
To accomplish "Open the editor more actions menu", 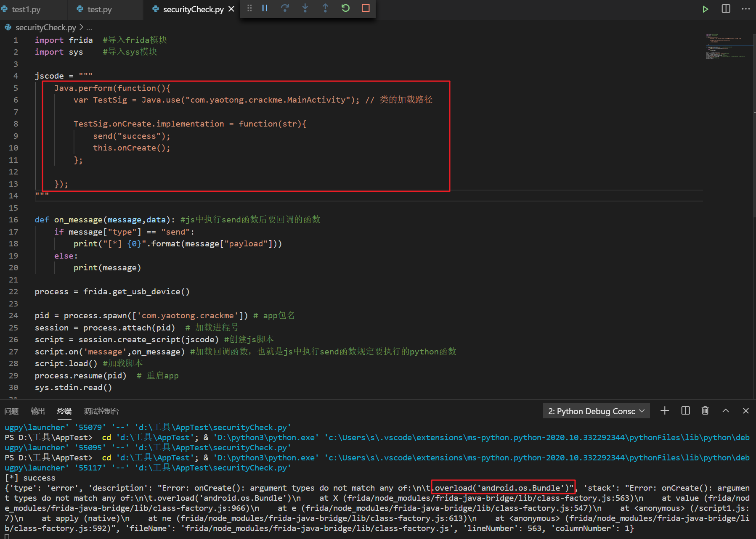I will coord(746,9).
